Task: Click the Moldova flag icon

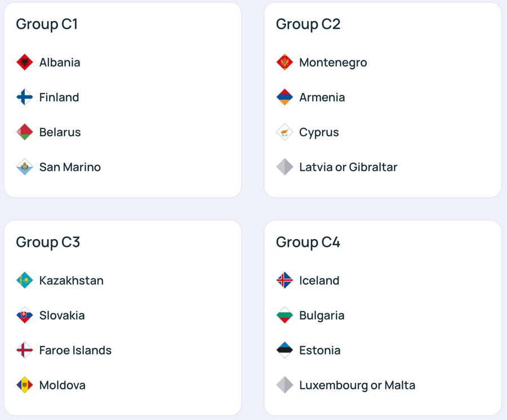Action: (25, 385)
